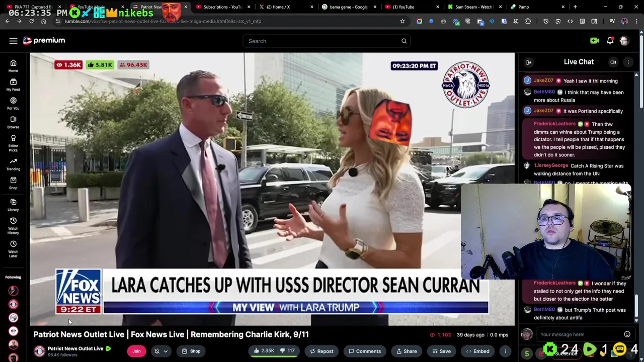Get the Embed code

coord(477,351)
